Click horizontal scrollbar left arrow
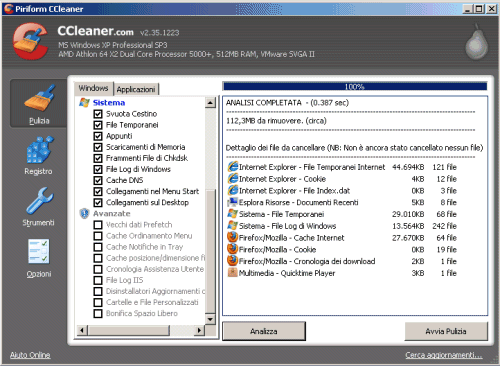 pyautogui.click(x=82, y=330)
